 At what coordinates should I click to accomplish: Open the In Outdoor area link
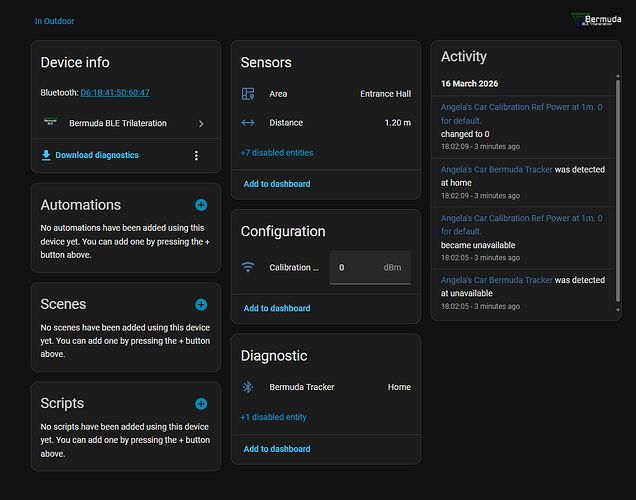(x=55, y=21)
